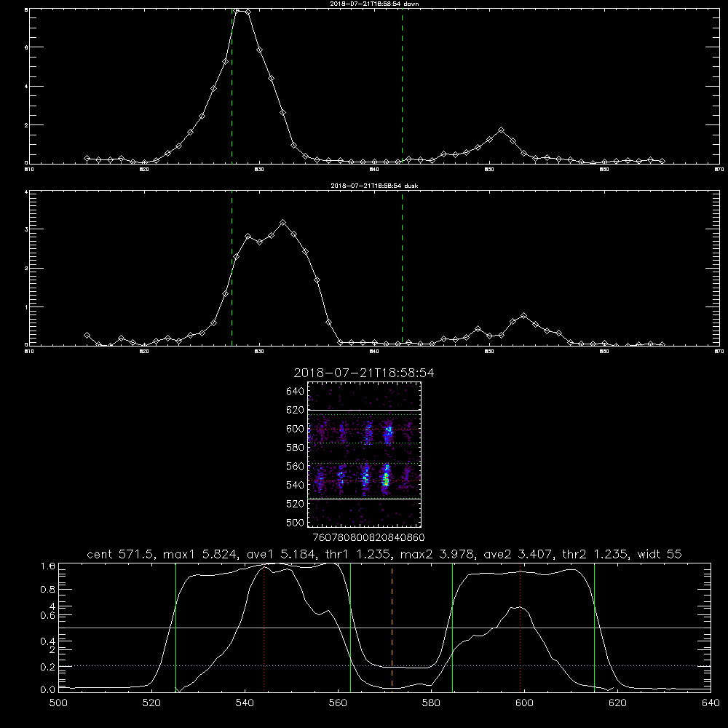Click the '3' y-axis label of dusk plot
728x728 pixels.
tap(26, 229)
